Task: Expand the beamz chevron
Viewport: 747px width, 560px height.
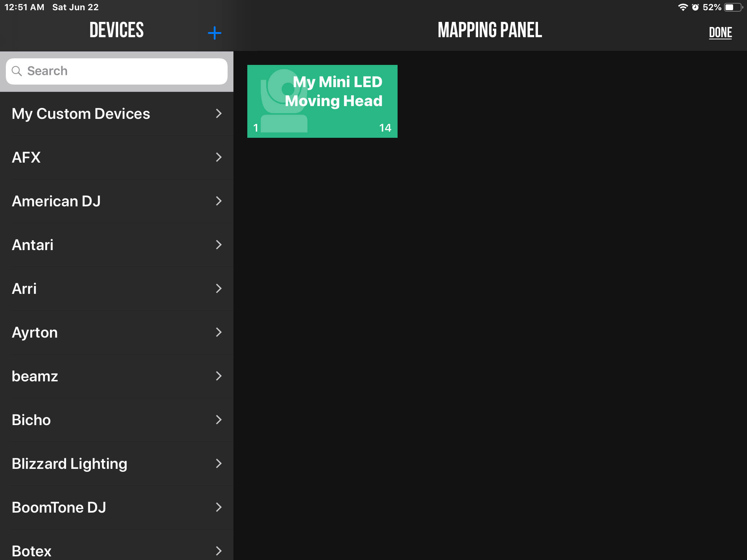Action: point(218,376)
